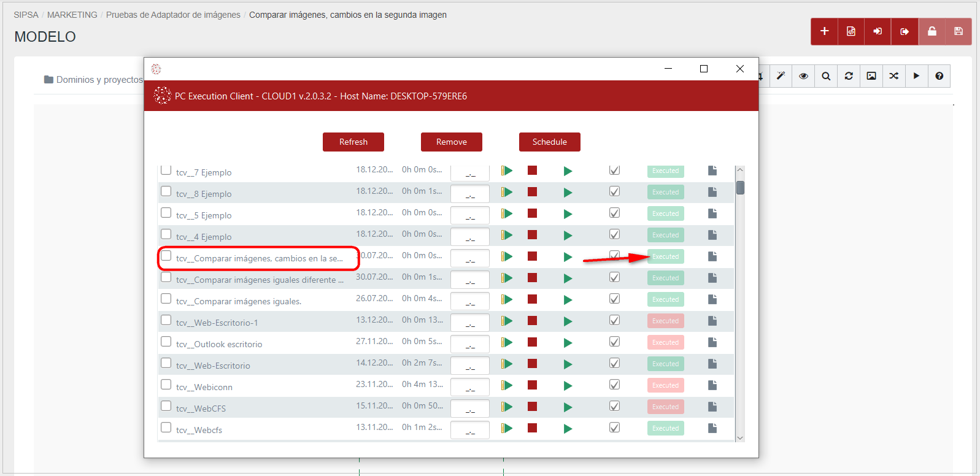Click scrollbar up arrow in test list
This screenshot has height=476, width=980.
point(740,170)
